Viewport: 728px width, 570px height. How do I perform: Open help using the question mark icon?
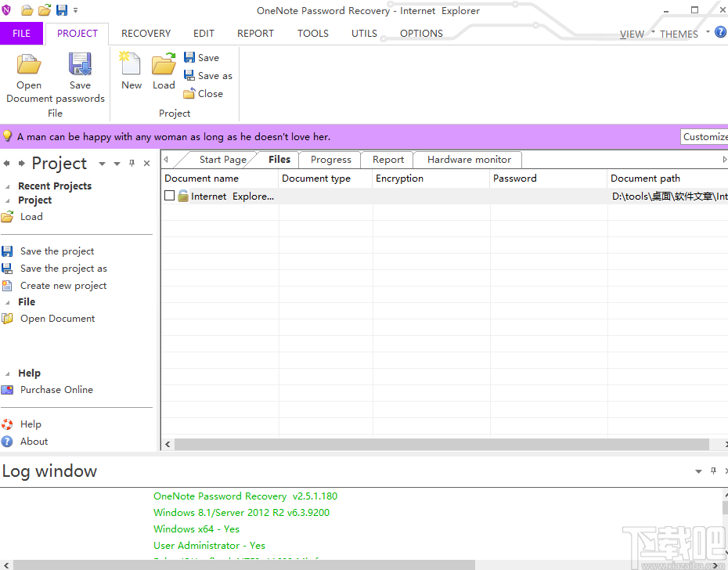719,33
